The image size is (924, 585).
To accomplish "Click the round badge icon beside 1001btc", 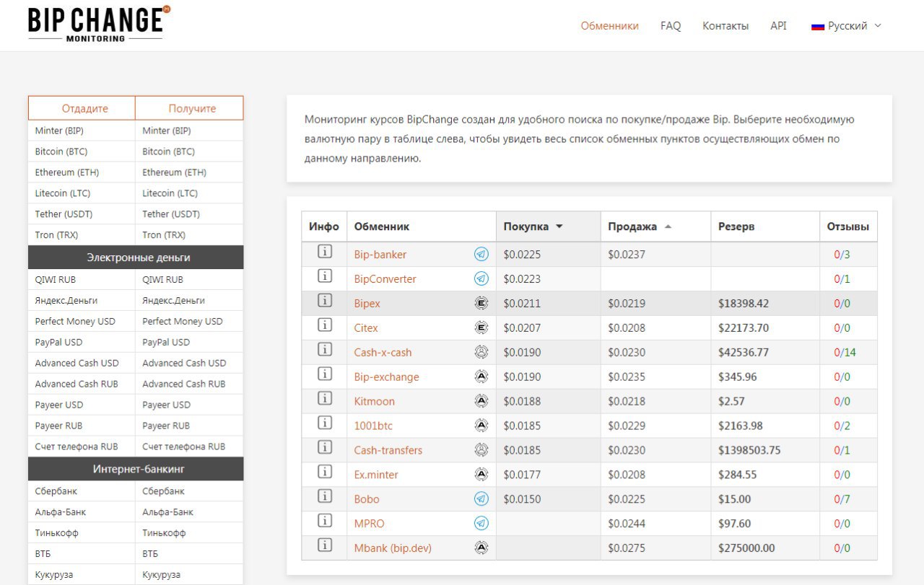I will 481,426.
